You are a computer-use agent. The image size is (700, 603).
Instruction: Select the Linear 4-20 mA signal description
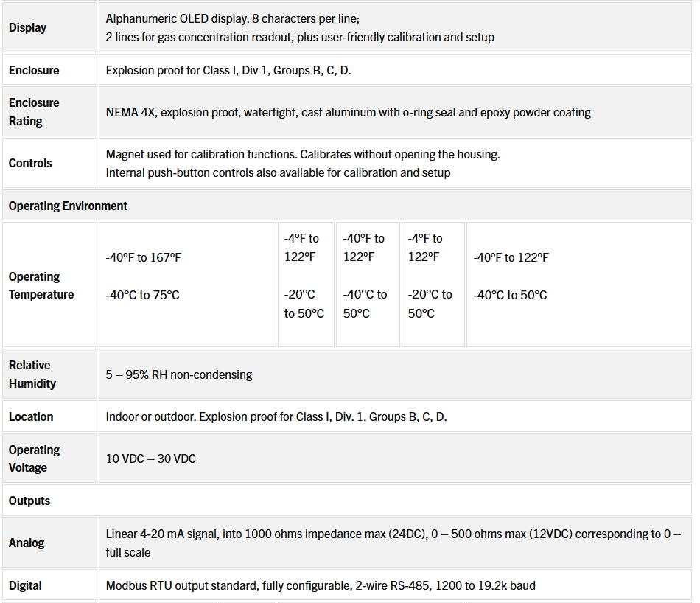(393, 543)
